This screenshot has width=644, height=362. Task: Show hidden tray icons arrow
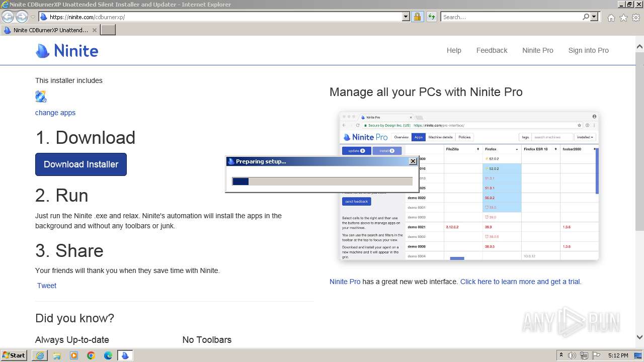561,355
